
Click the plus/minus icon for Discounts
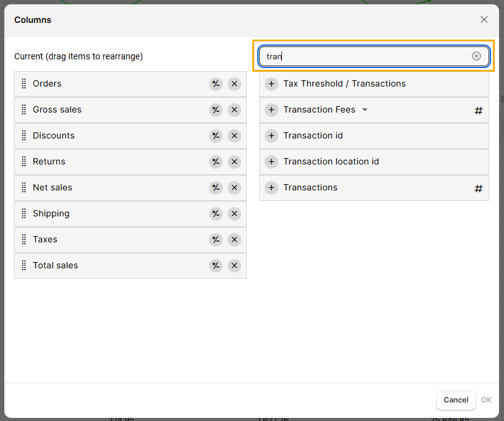[215, 136]
